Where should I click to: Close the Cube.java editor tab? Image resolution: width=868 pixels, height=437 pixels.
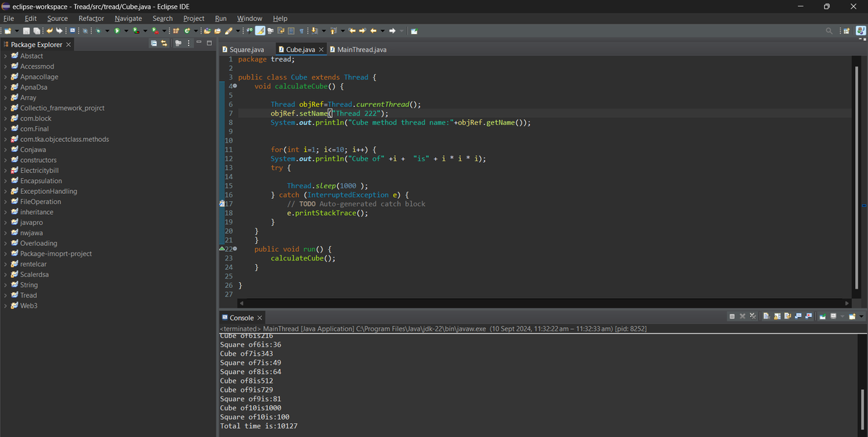click(x=320, y=49)
